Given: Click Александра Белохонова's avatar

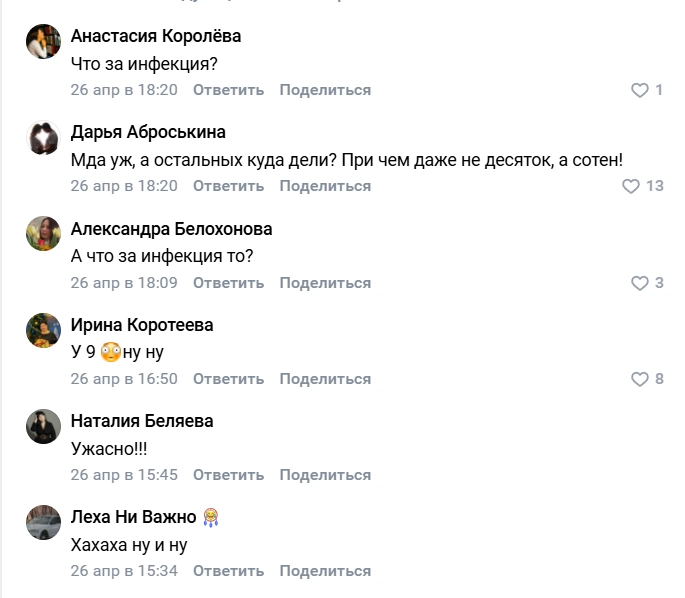Looking at the screenshot, I should coord(41,236).
